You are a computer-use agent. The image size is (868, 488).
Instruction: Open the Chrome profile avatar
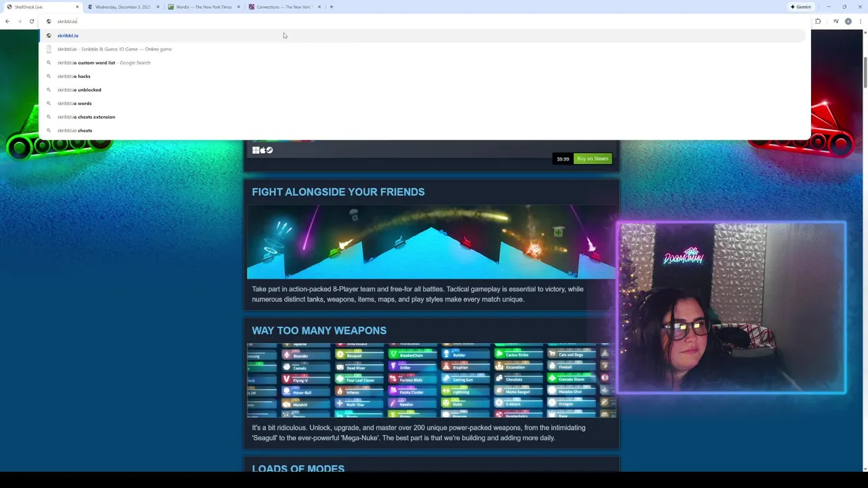pyautogui.click(x=848, y=21)
